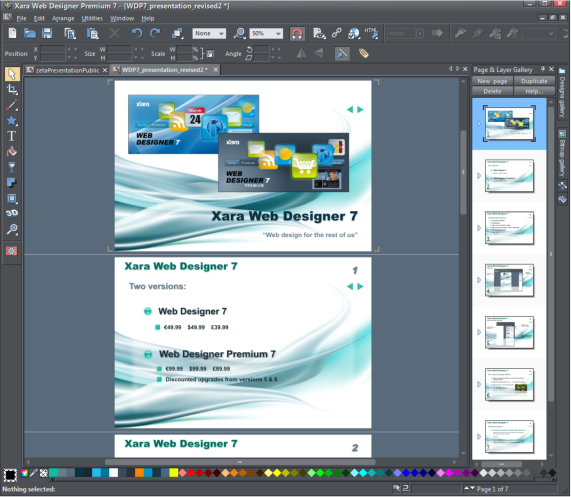Click the Angle rotation input field
571x497 pixels.
coord(261,49)
